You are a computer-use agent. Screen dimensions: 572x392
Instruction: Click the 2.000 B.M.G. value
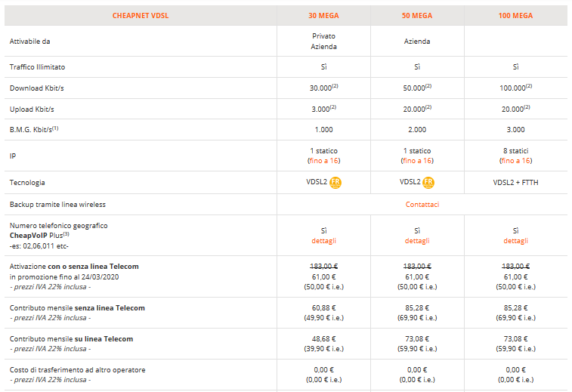click(417, 129)
